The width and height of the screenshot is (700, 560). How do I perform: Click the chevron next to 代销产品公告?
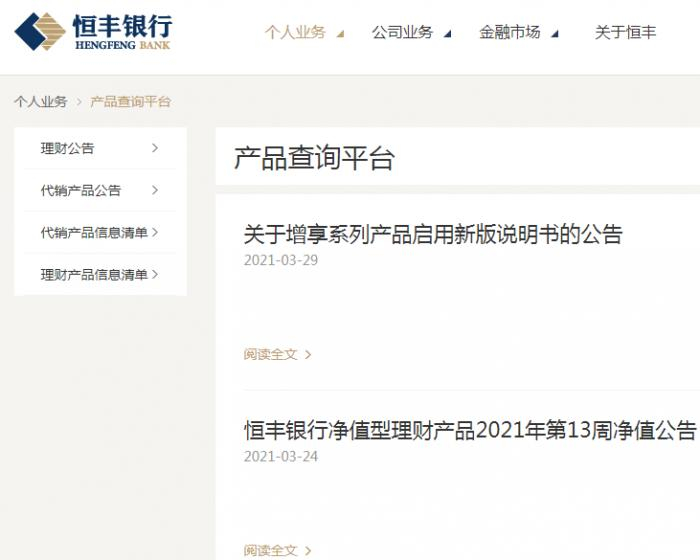point(155,190)
